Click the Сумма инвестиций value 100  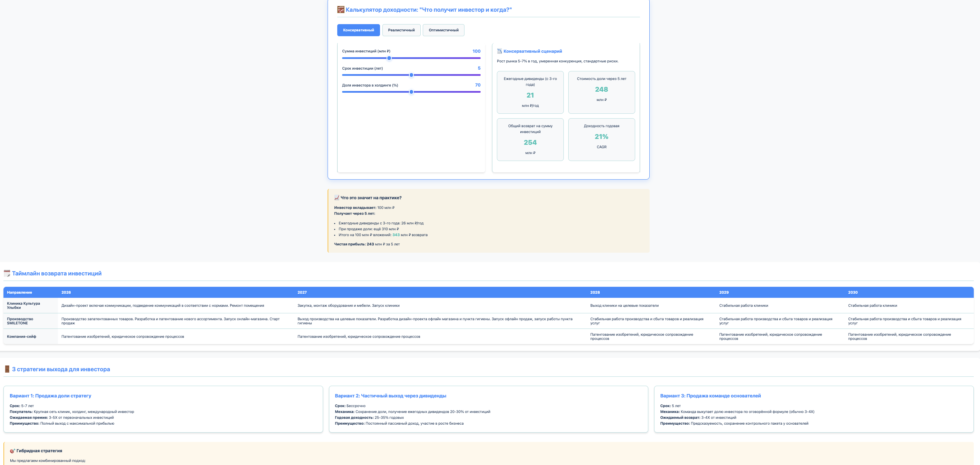(476, 51)
